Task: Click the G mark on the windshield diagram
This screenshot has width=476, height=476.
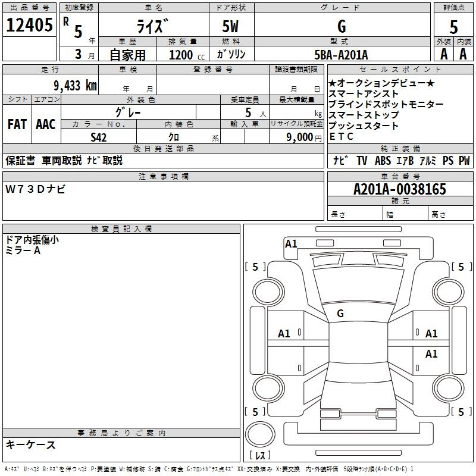Action: pos(340,314)
